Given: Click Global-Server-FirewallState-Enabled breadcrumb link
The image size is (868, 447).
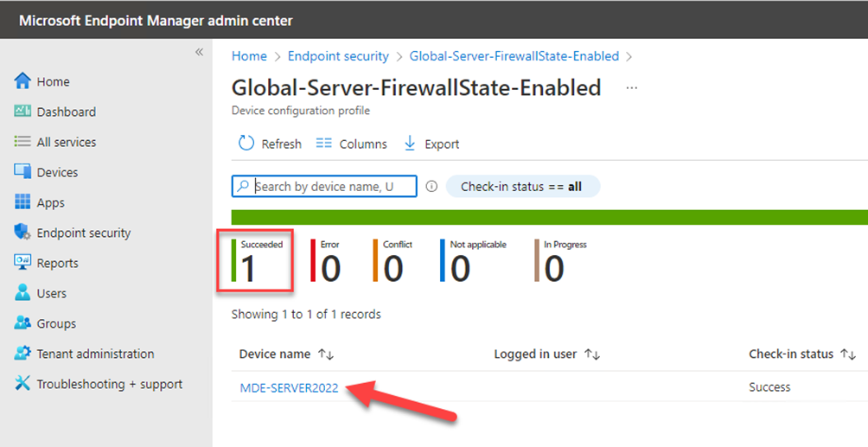Looking at the screenshot, I should click(514, 56).
